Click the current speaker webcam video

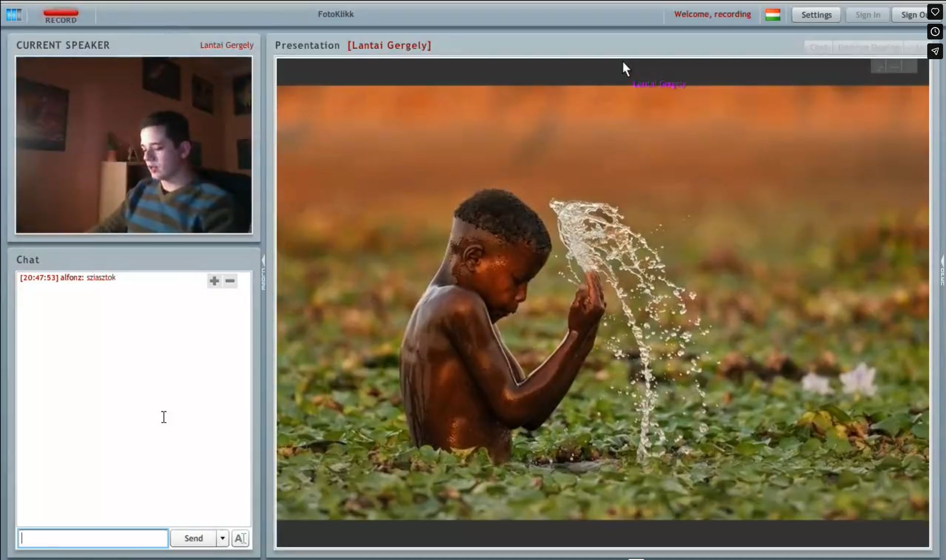(x=134, y=144)
